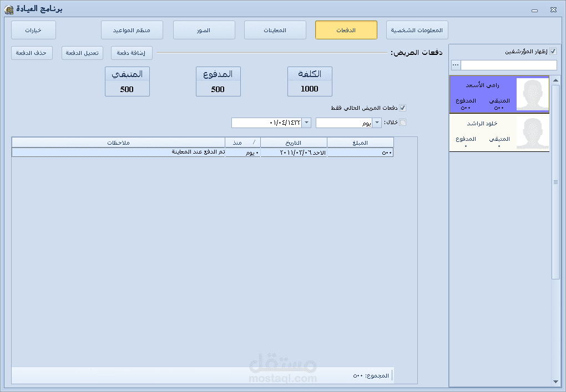Click the إضافة دفعة add payment button
The height and width of the screenshot is (392, 566).
pos(132,53)
